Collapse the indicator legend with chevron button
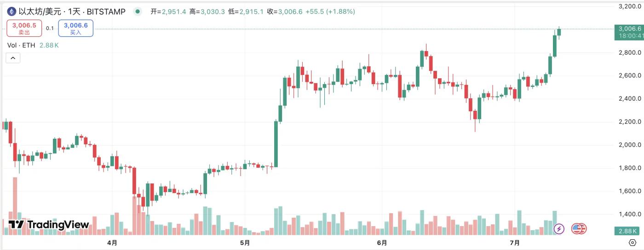 click(x=13, y=58)
